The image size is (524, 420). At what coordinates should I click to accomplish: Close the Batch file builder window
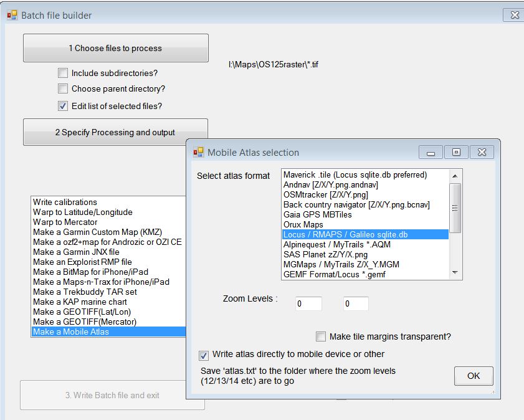point(515,15)
